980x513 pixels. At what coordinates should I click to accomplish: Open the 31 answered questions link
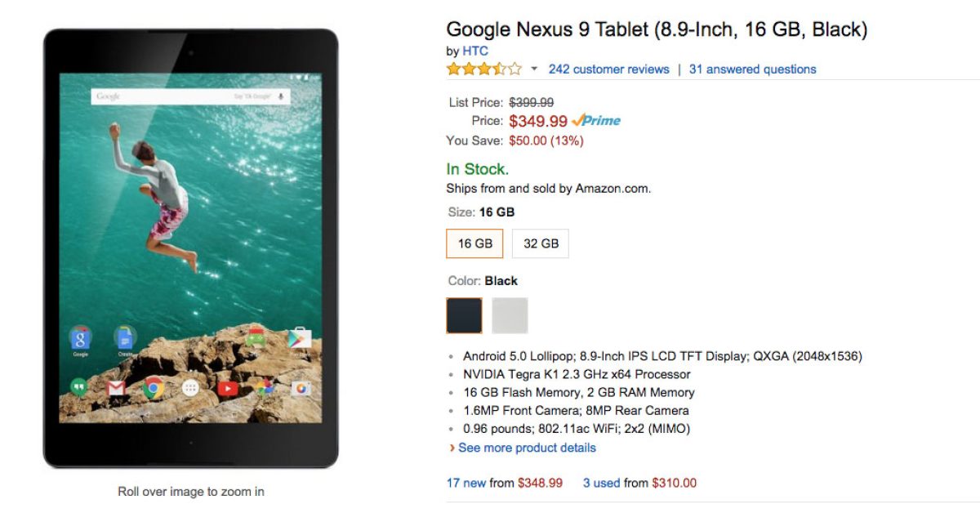coord(752,69)
